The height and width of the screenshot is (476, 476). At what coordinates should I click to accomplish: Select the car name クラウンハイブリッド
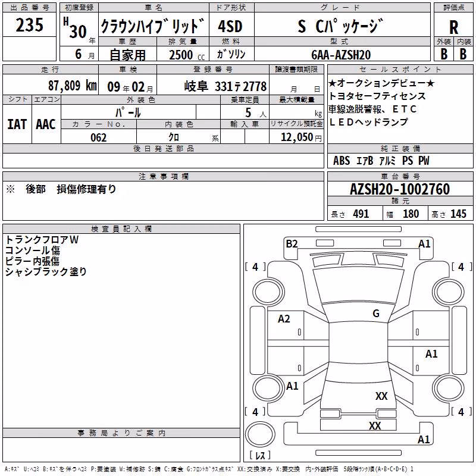pyautogui.click(x=152, y=26)
